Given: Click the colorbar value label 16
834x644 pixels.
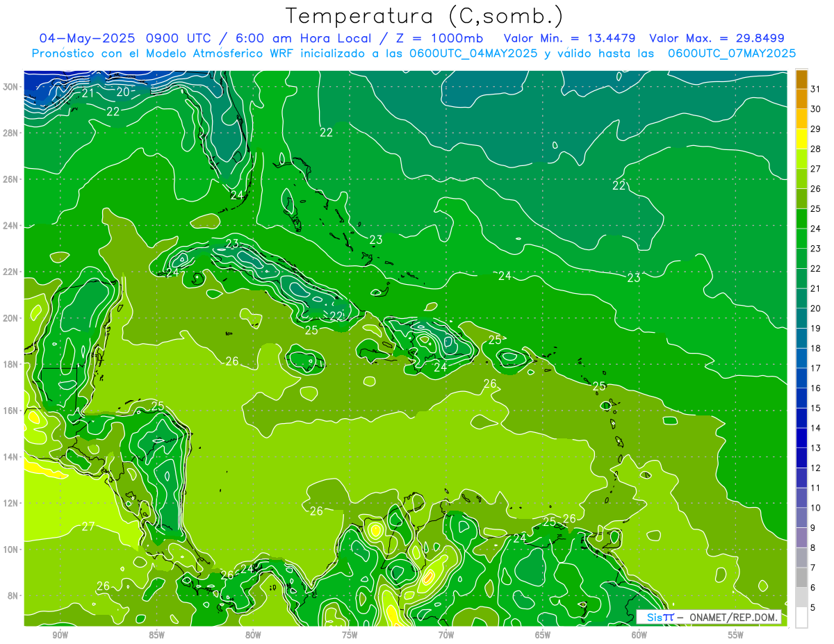Looking at the screenshot, I should [x=816, y=388].
